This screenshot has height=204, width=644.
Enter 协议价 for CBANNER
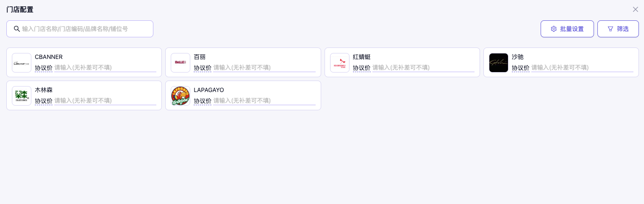tap(105, 67)
